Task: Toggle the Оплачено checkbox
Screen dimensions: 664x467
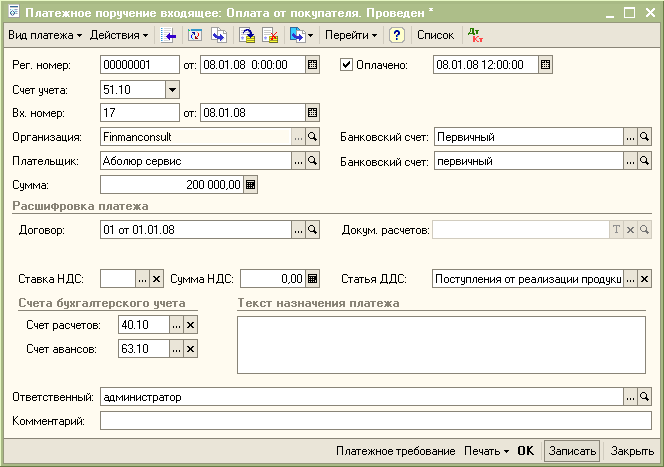Action: 346,65
